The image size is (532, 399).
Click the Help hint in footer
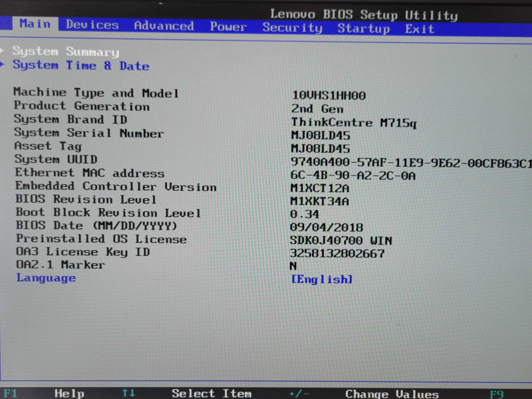pyautogui.click(x=69, y=394)
